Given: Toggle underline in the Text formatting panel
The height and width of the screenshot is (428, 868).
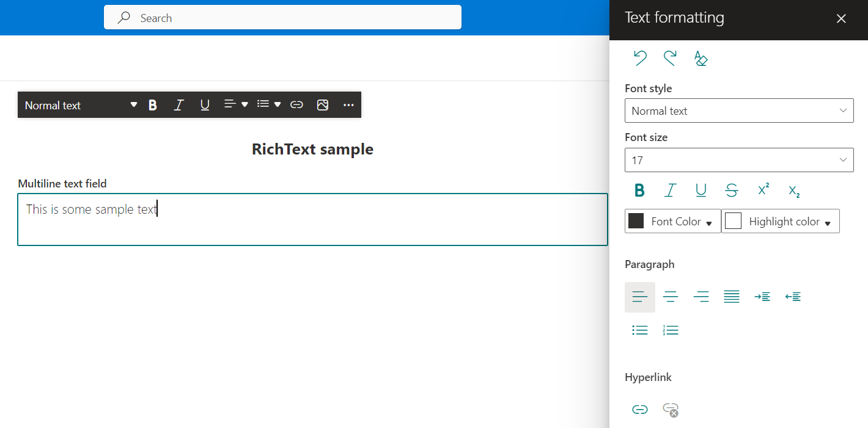Looking at the screenshot, I should click(701, 190).
